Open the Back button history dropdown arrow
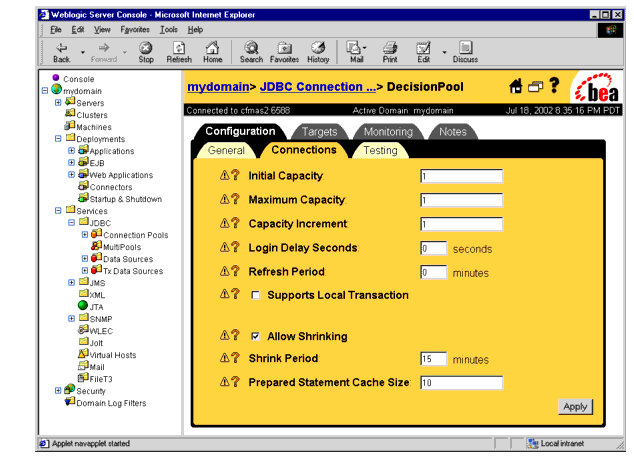The width and height of the screenshot is (634, 470). coord(83,52)
